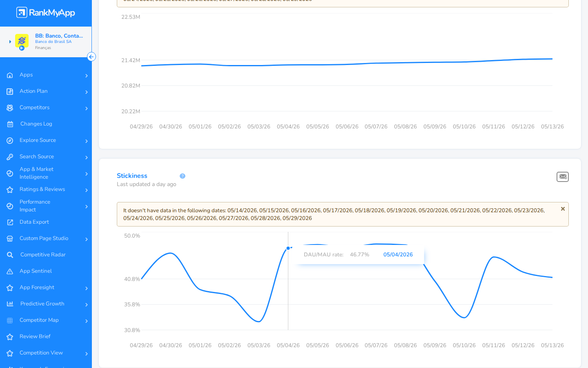The image size is (588, 368).
Task: Click the Competitors icon
Action: (x=10, y=108)
